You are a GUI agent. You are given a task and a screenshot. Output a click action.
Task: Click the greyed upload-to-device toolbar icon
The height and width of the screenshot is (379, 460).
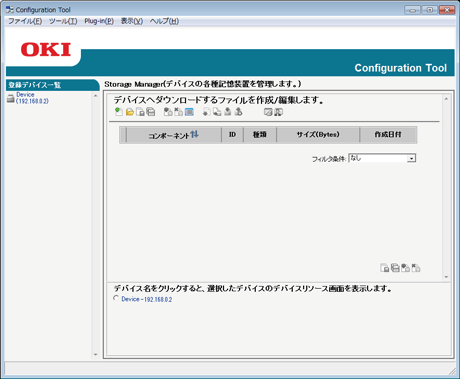pyautogui.click(x=238, y=112)
